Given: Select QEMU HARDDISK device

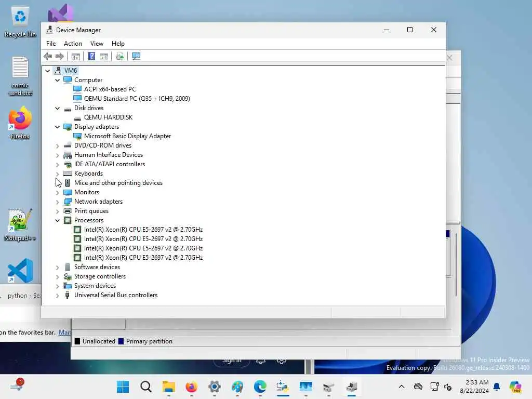Looking at the screenshot, I should click(x=108, y=117).
